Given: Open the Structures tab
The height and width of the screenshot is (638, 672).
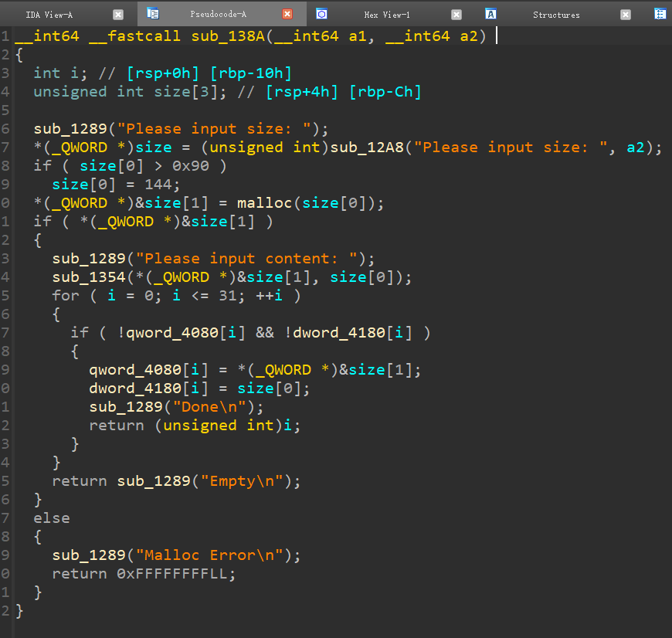Looking at the screenshot, I should click(x=556, y=15).
